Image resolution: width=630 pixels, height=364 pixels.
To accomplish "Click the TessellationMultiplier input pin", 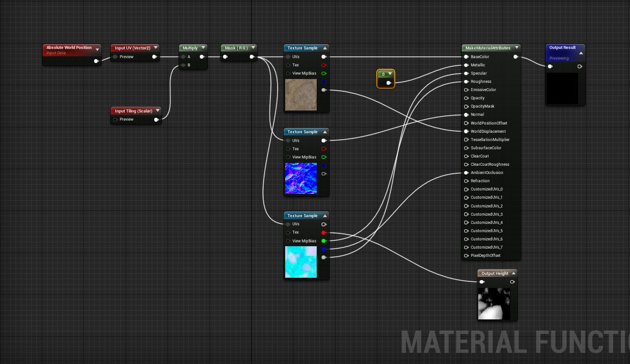I will pyautogui.click(x=466, y=140).
